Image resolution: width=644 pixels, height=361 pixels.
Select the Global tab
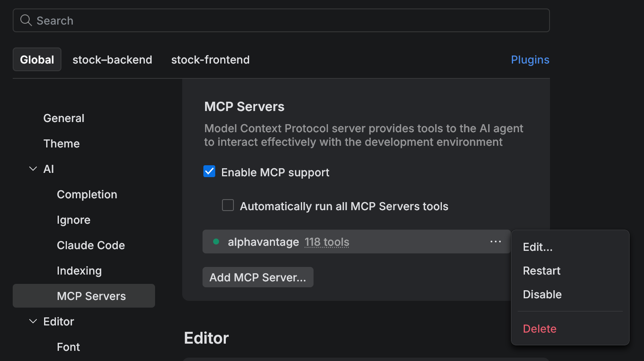click(37, 59)
